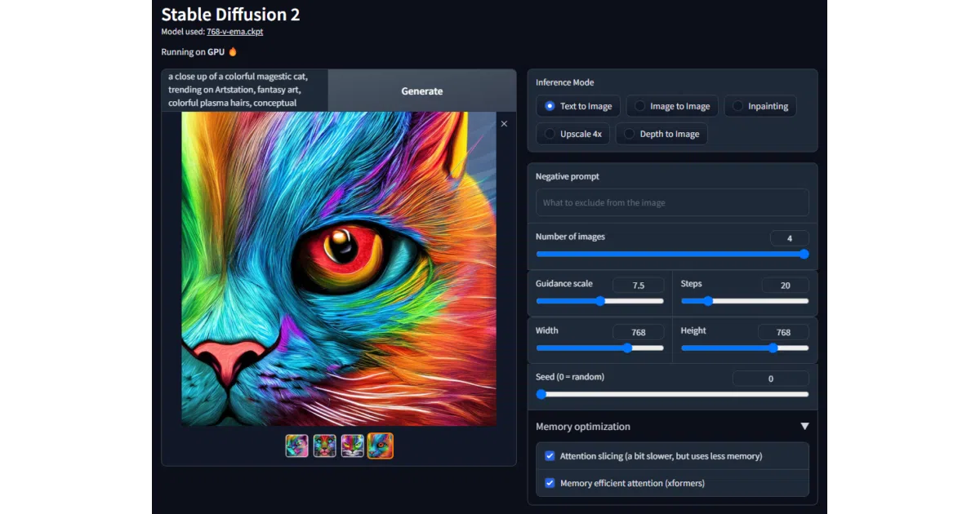Click the Guidance scale slider
The width and height of the screenshot is (980, 514).
click(x=600, y=301)
